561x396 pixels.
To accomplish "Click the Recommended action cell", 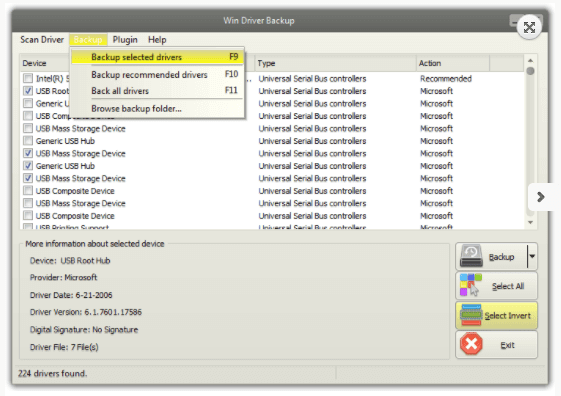I will 446,78.
